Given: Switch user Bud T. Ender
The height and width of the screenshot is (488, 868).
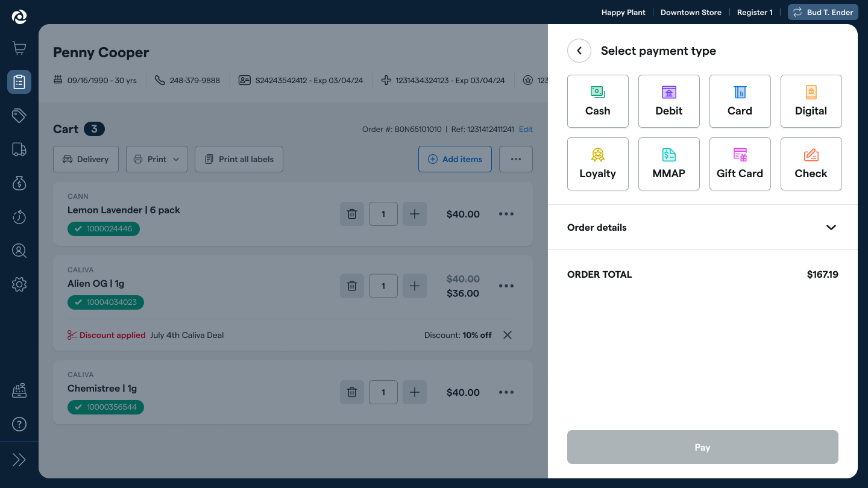Looking at the screenshot, I should click(823, 12).
